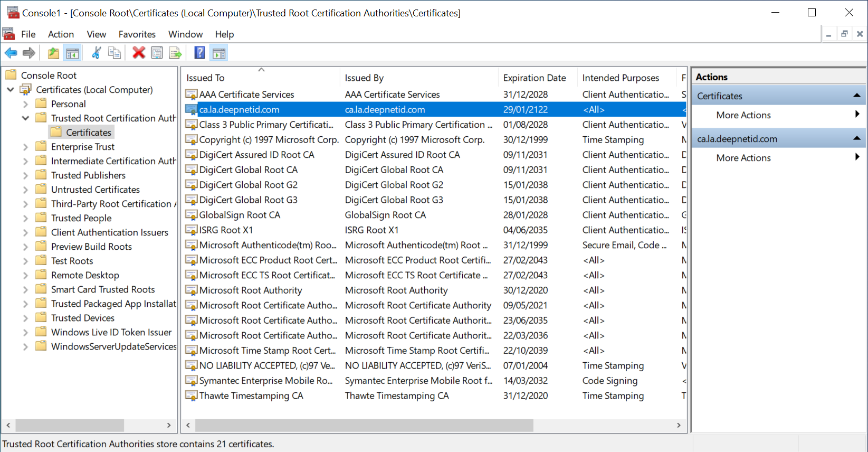Collapse Trusted Root Certification Authorities node

[x=25, y=118]
